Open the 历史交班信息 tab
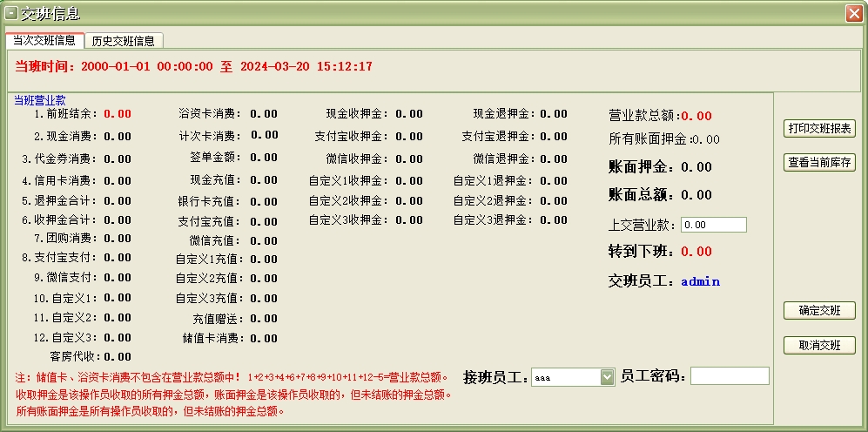The height and width of the screenshot is (432, 868). 124,41
